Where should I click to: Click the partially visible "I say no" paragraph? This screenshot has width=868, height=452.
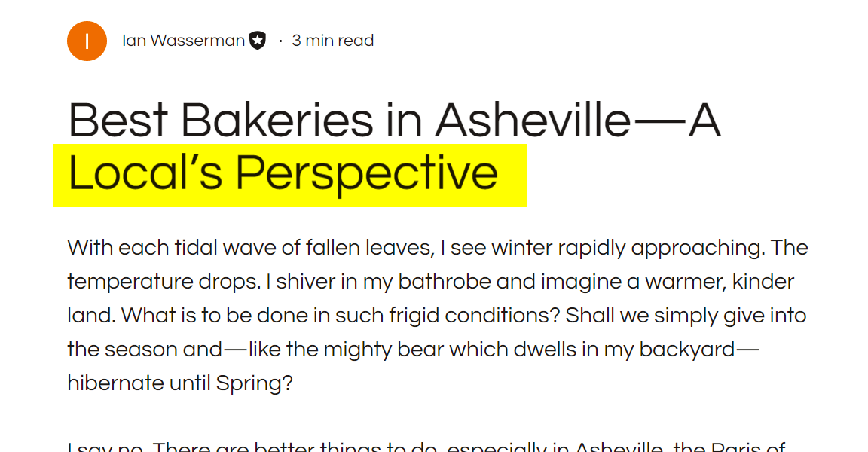pyautogui.click(x=426, y=446)
